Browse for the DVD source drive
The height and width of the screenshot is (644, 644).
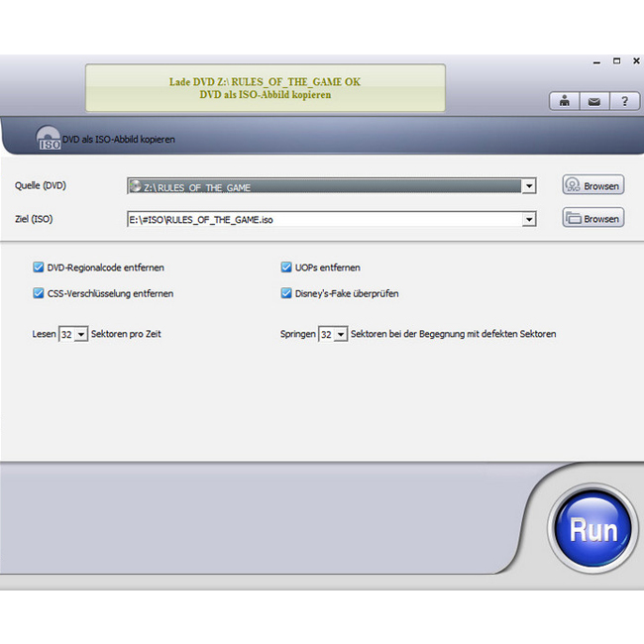593,185
